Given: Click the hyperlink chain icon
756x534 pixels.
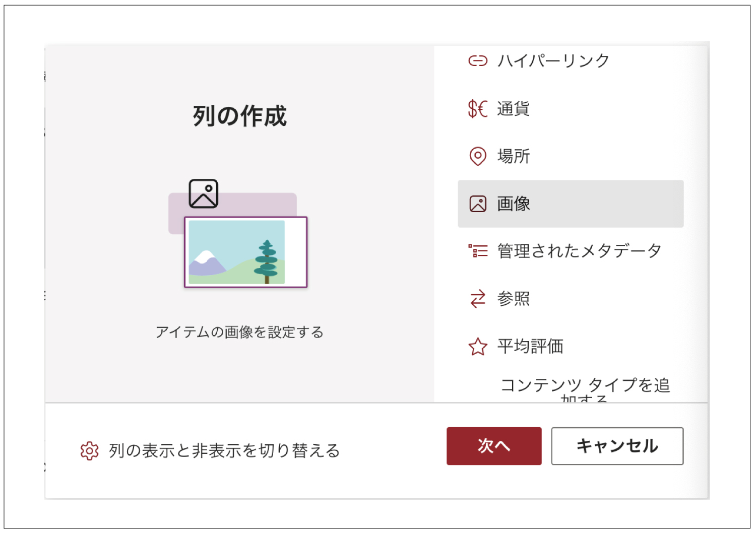Looking at the screenshot, I should click(478, 61).
